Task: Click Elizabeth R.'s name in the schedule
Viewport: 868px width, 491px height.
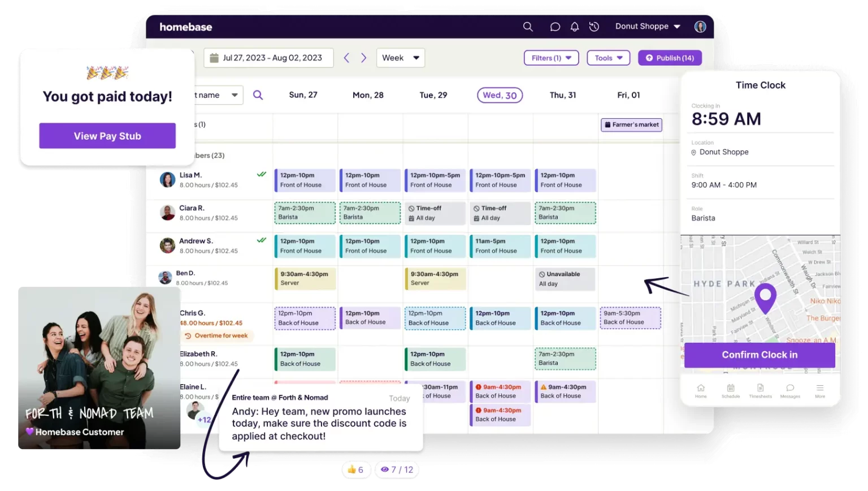Action: (198, 354)
